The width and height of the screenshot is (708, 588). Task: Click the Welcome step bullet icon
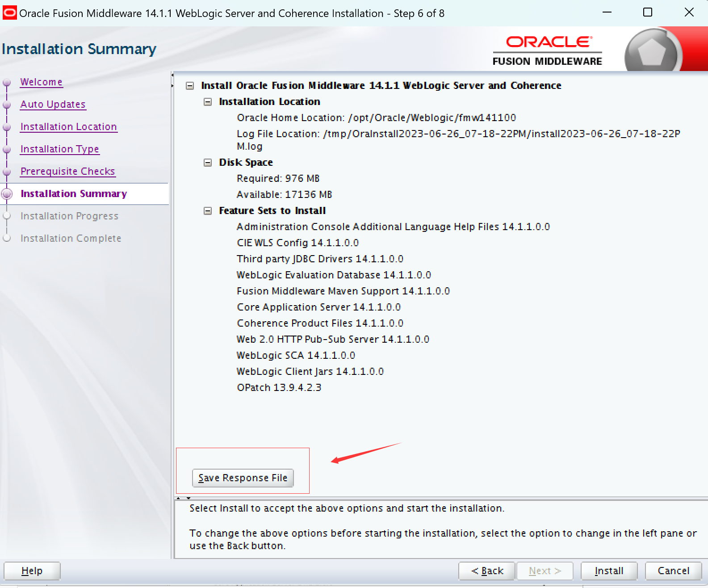[x=7, y=82]
